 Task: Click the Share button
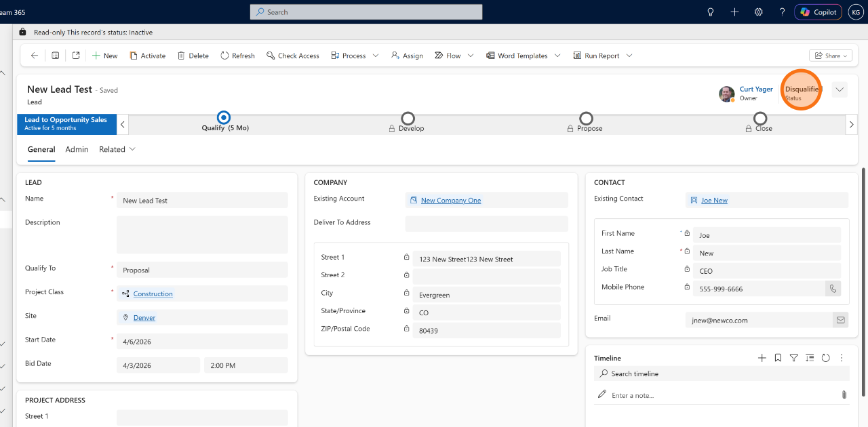click(x=831, y=56)
